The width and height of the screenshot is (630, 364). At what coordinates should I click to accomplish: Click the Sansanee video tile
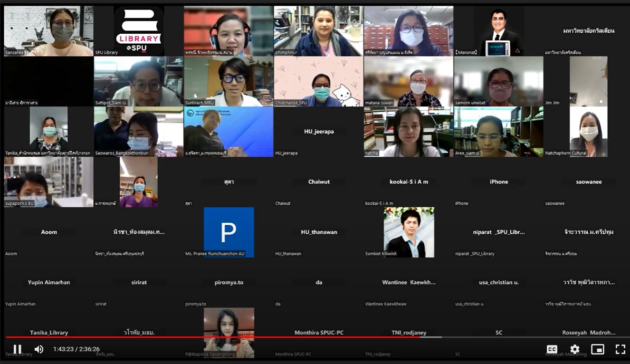[48, 30]
